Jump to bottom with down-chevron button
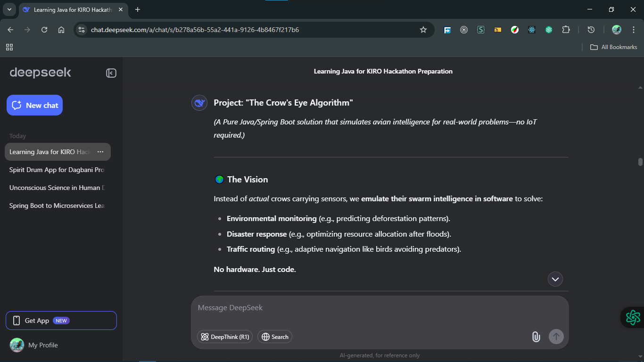Screen dimensions: 644x362 point(555,279)
